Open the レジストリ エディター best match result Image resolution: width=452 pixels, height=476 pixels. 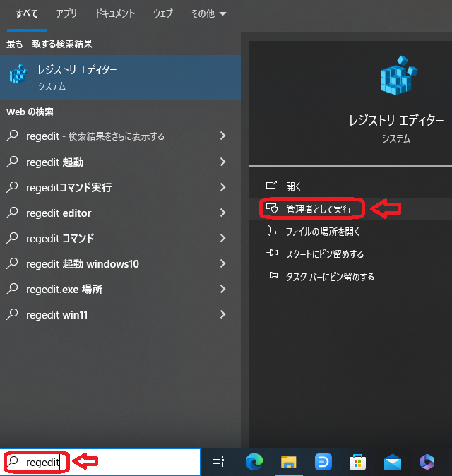pyautogui.click(x=121, y=78)
